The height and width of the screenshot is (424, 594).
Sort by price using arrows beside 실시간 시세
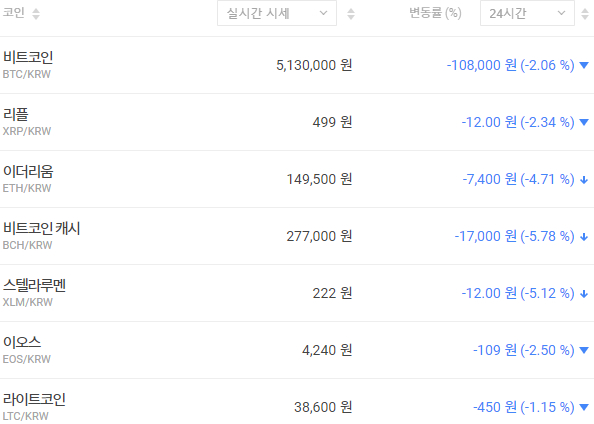[x=351, y=14]
